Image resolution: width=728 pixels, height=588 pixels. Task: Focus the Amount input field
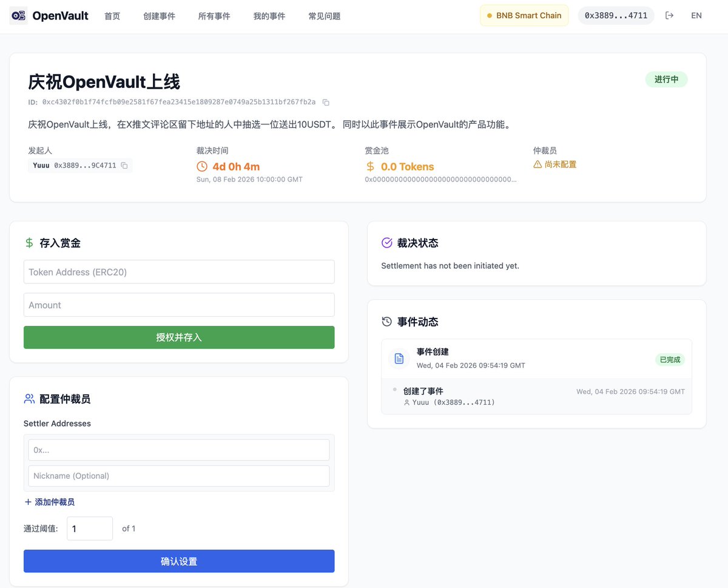pyautogui.click(x=179, y=305)
